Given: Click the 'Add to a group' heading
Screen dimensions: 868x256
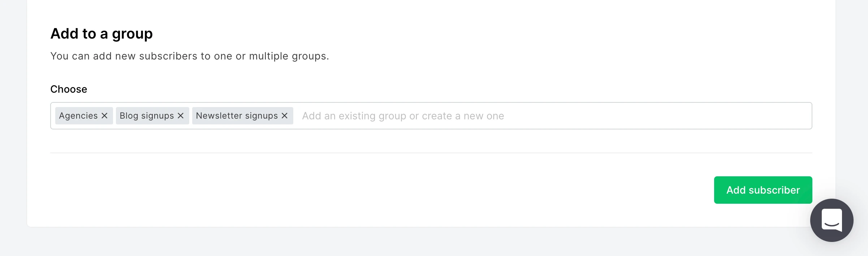Looking at the screenshot, I should (102, 34).
